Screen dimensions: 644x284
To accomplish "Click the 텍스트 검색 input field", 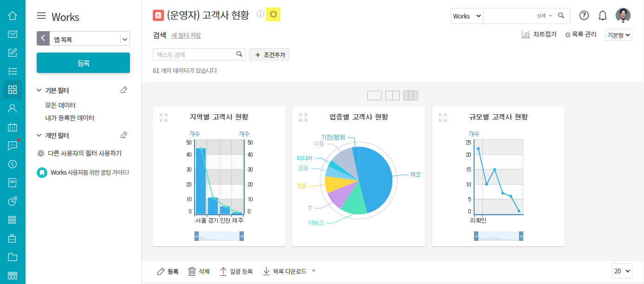I will pos(195,55).
